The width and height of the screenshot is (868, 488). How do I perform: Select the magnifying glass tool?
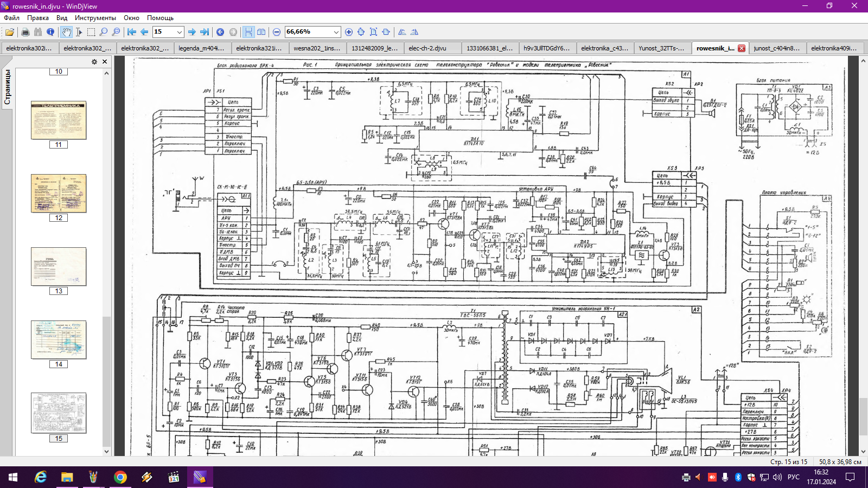[x=104, y=32]
